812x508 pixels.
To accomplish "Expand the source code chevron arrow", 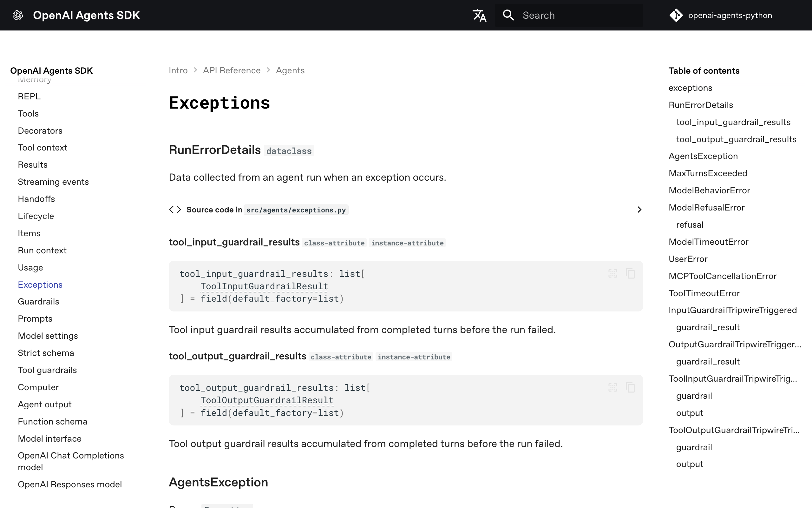I will (x=639, y=210).
